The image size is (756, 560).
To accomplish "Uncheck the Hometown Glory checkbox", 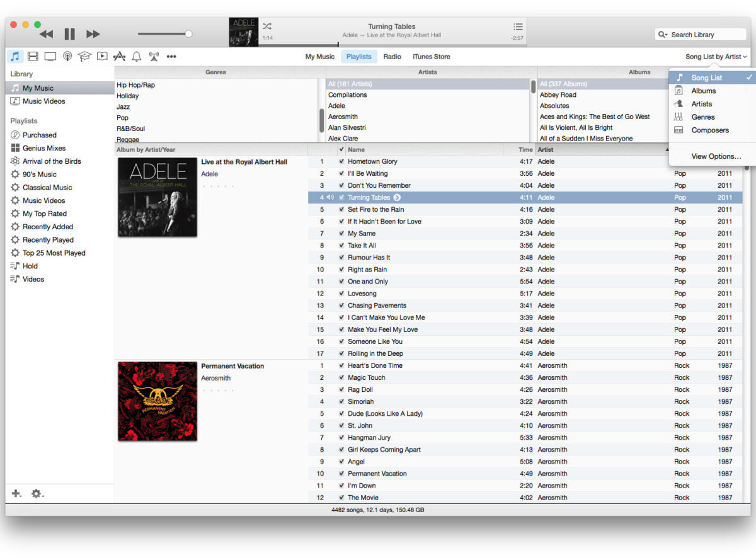I will 341,161.
